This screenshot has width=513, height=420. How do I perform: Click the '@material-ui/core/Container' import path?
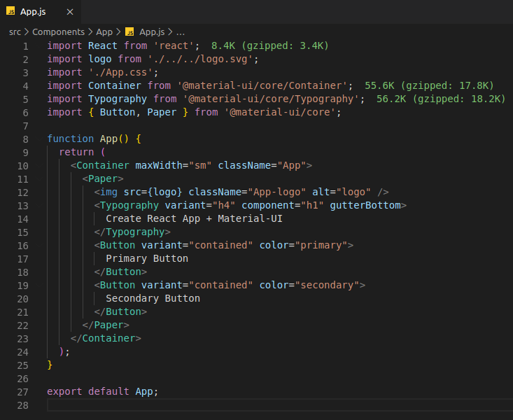click(262, 85)
